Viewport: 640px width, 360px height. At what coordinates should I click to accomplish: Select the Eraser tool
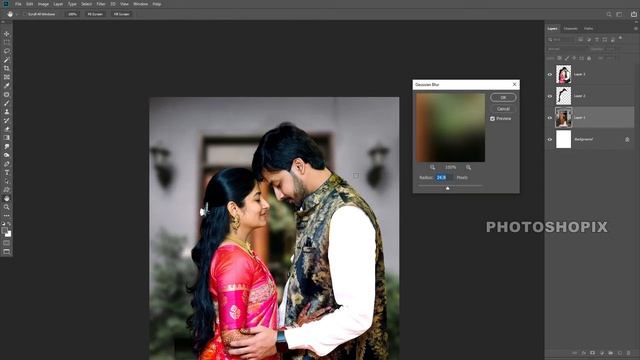[x=7, y=129]
